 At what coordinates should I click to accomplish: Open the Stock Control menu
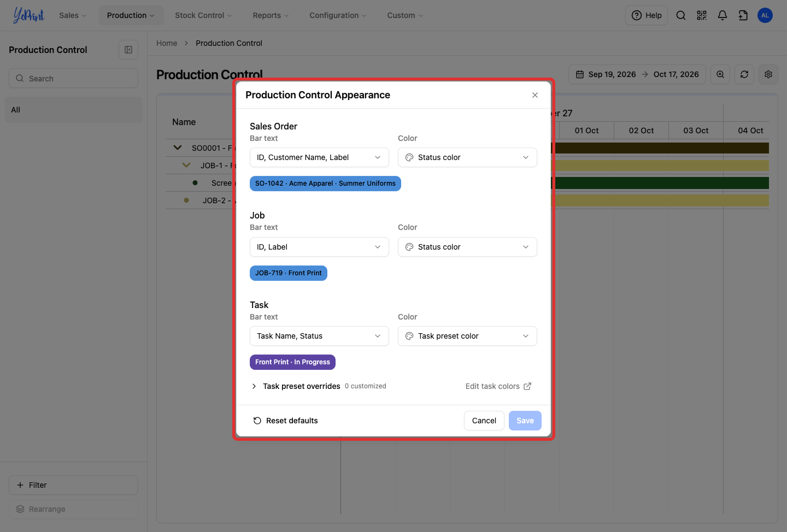[x=203, y=15]
